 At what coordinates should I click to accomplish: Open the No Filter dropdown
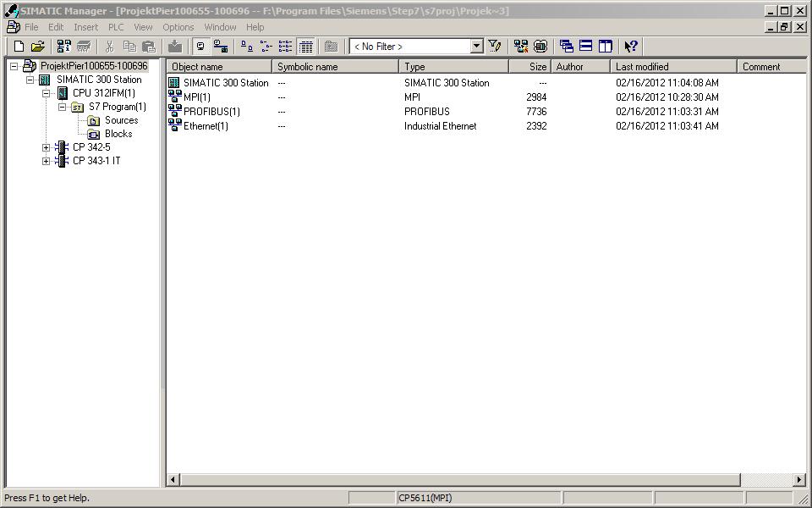tap(477, 46)
